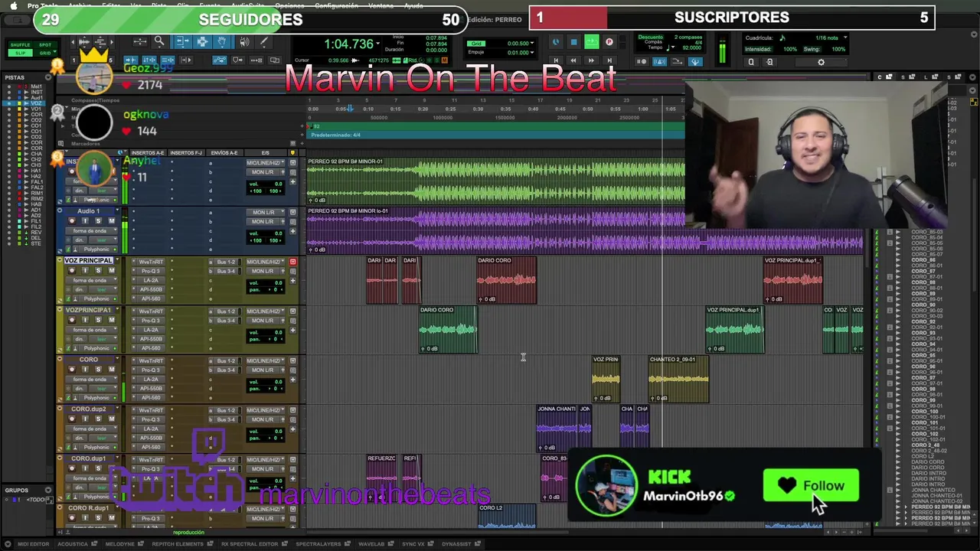Solo the VOZ PRINCIPAL track
This screenshot has height=551, width=980.
click(x=98, y=271)
